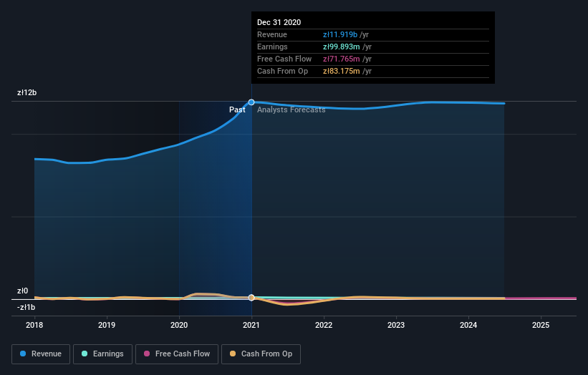Click the zł99.893m earnings value in tooltip
Screen dimensions: 588x375
click(x=341, y=47)
